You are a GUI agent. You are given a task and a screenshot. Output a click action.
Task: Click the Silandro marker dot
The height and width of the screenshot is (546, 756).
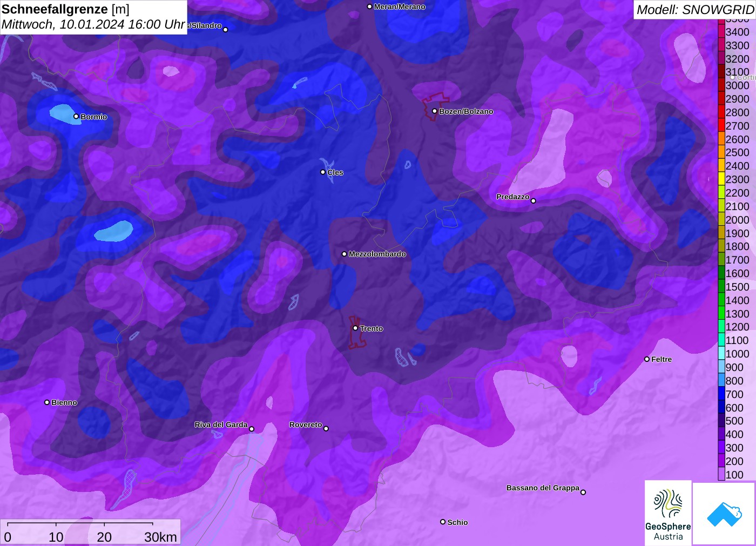pyautogui.click(x=226, y=29)
